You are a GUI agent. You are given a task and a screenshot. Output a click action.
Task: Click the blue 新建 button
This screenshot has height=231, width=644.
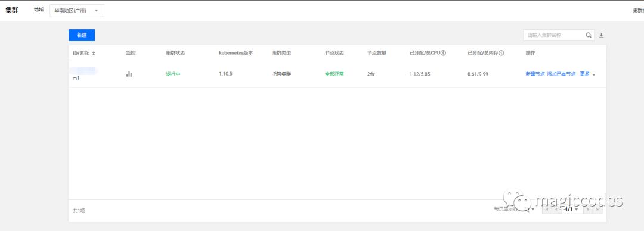(82, 35)
